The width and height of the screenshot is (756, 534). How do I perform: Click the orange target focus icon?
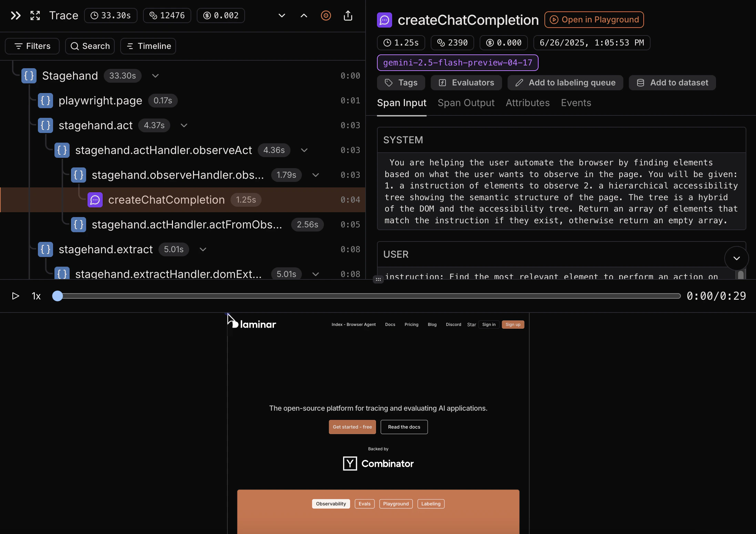[x=326, y=16]
